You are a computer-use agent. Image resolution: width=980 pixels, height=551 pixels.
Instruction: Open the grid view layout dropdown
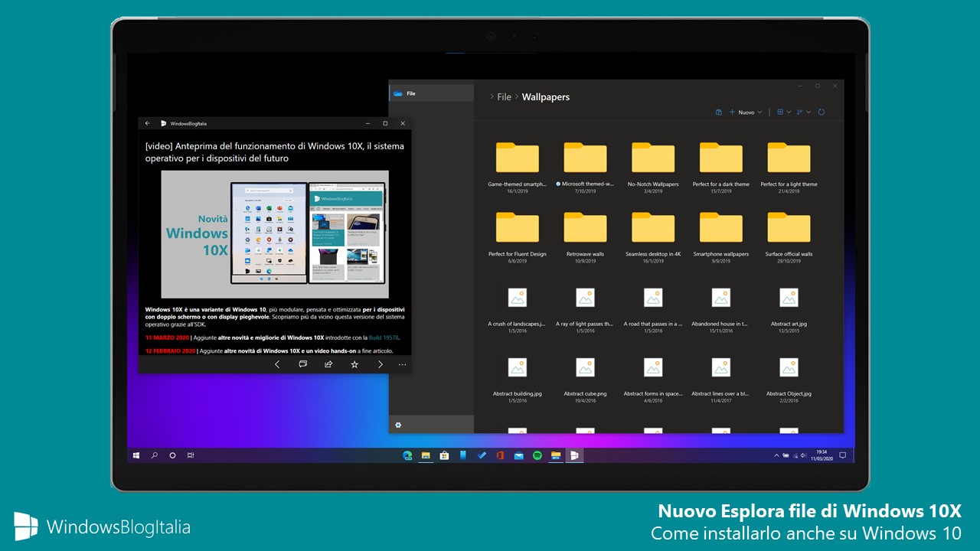click(783, 112)
